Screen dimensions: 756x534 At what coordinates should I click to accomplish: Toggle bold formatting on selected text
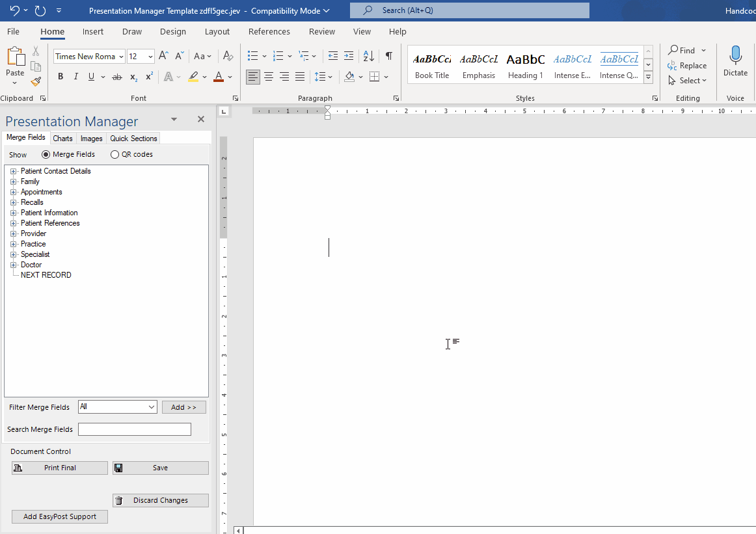(60, 76)
